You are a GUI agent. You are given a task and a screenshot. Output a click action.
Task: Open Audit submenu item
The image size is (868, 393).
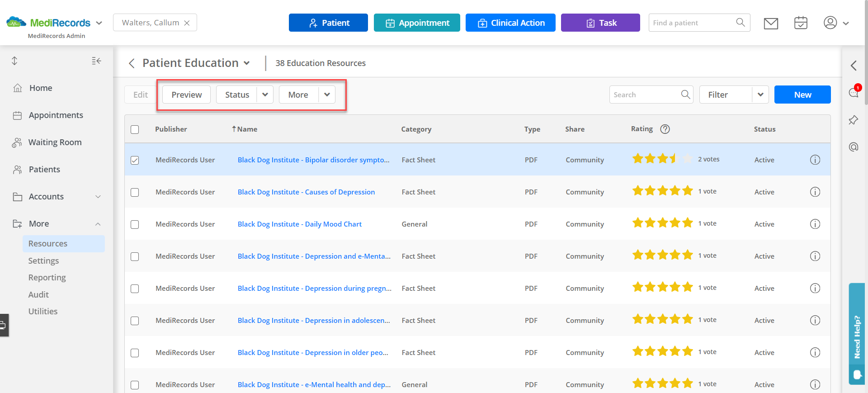pyautogui.click(x=38, y=294)
